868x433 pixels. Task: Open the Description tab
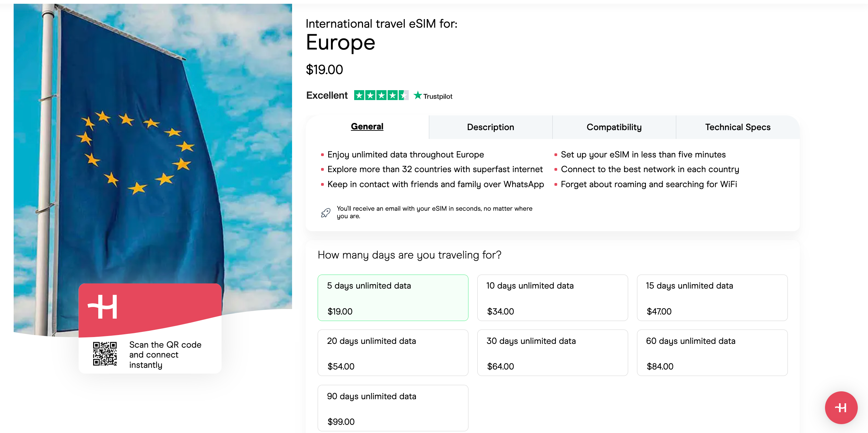490,127
